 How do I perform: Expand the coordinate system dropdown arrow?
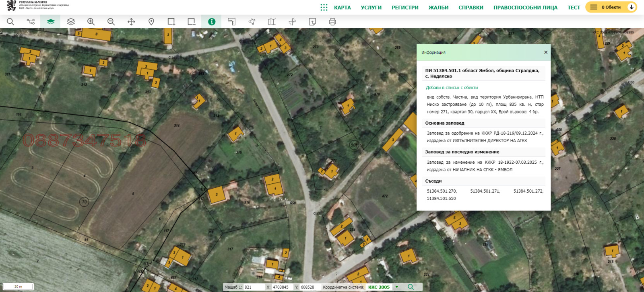[x=397, y=287]
